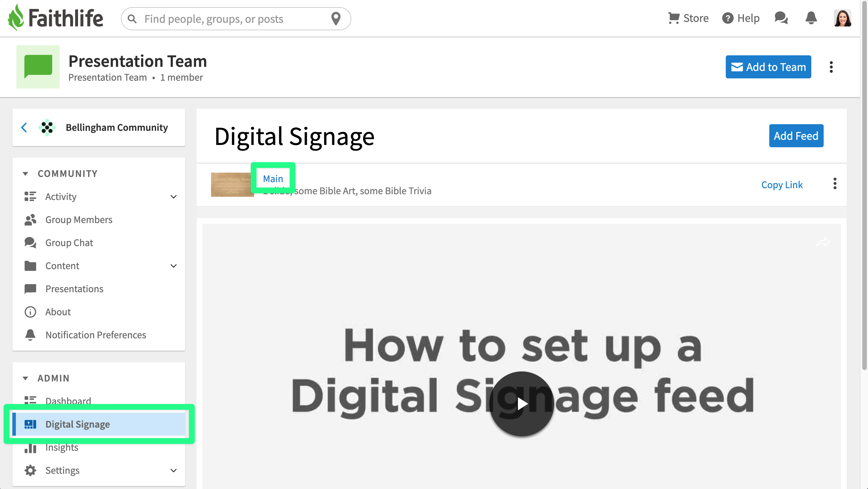Click the Activity list icon
The height and width of the screenshot is (489, 868).
pyautogui.click(x=30, y=197)
